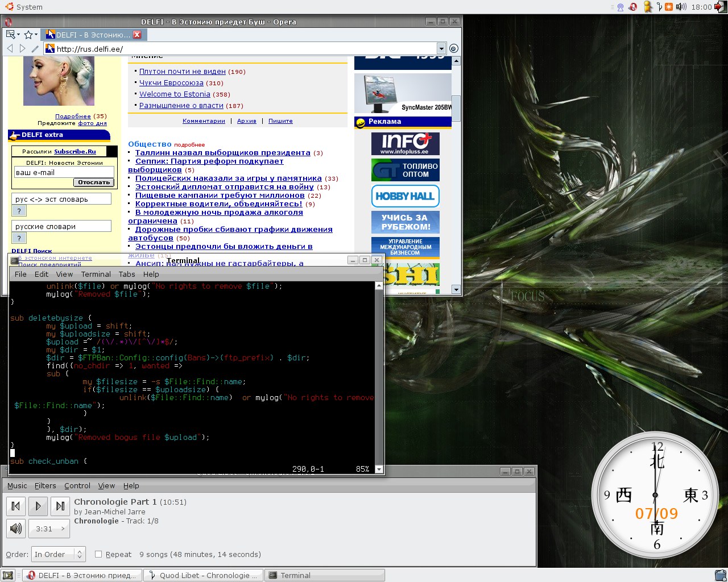
Task: Open the Terminal Edit menu
Action: pos(42,274)
